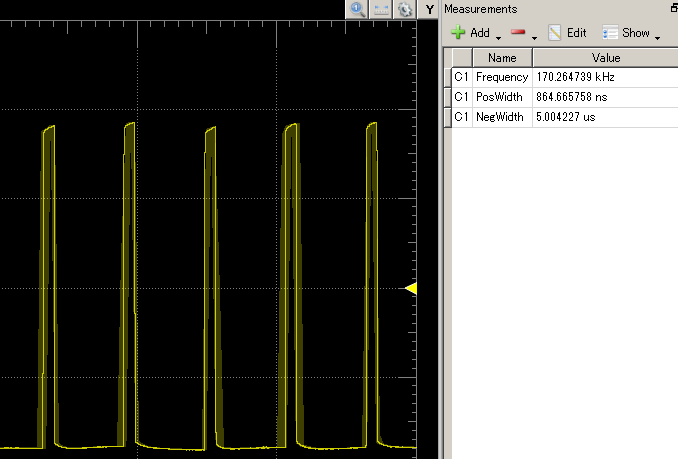Click the row selector beside PosWidth row
This screenshot has height=459, width=678.
coord(448,97)
